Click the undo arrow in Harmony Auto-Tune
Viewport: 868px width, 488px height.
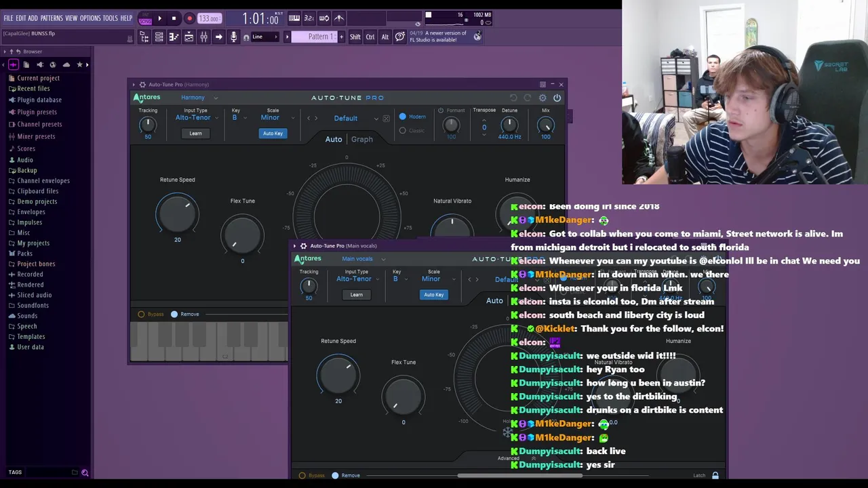point(513,98)
